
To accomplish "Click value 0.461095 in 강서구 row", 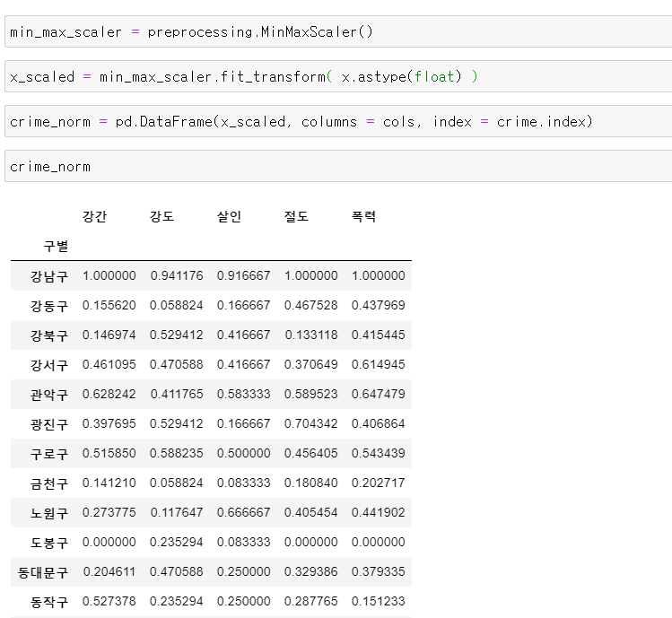I will [109, 364].
